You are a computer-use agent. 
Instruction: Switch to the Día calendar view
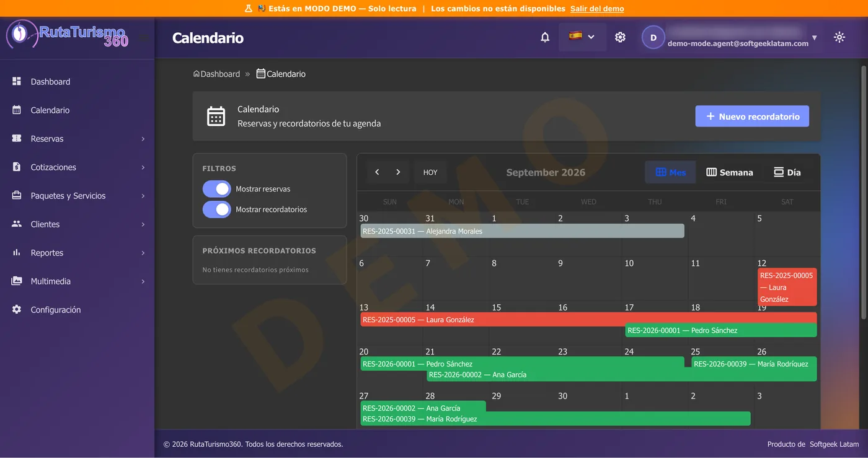tap(787, 172)
